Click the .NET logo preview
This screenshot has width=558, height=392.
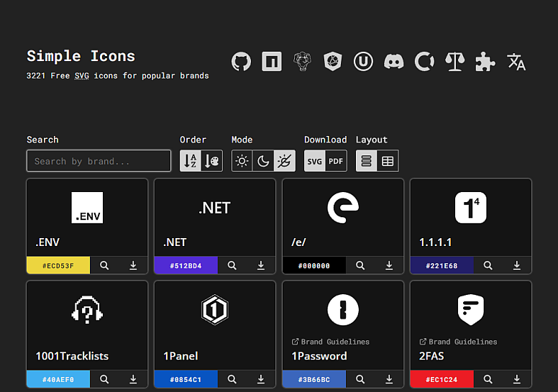(x=215, y=208)
